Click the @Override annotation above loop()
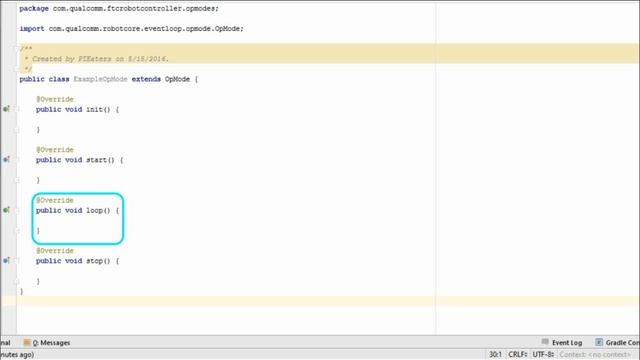 click(x=55, y=200)
